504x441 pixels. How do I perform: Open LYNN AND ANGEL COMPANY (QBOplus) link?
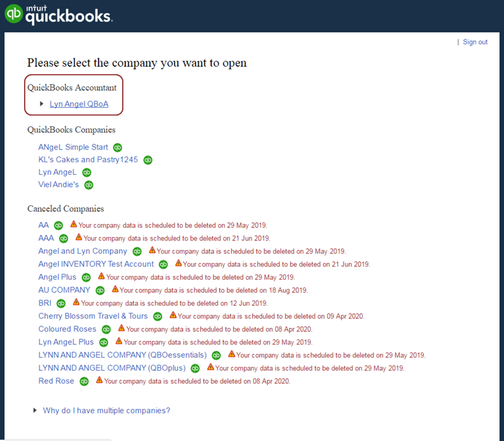[112, 368]
